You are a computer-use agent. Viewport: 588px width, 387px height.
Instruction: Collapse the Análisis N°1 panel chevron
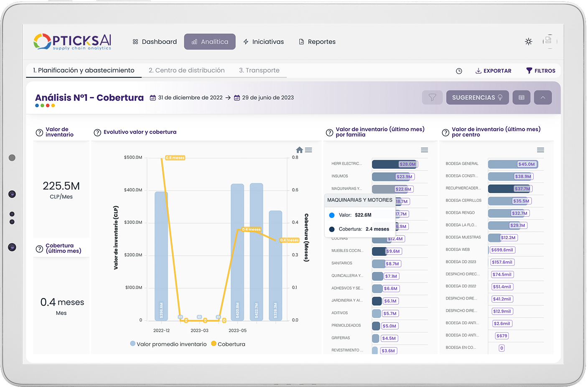click(x=542, y=97)
